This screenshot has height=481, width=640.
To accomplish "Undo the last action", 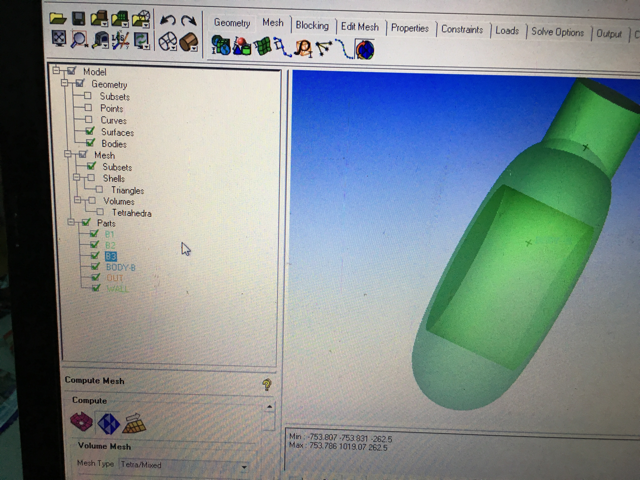I will 167,20.
